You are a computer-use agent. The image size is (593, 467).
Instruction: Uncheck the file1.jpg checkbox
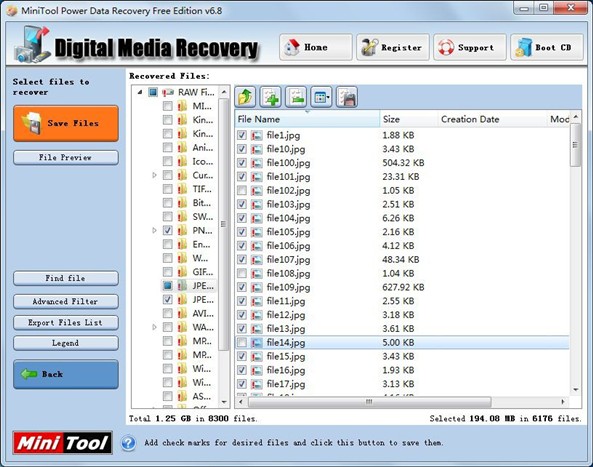[x=242, y=135]
